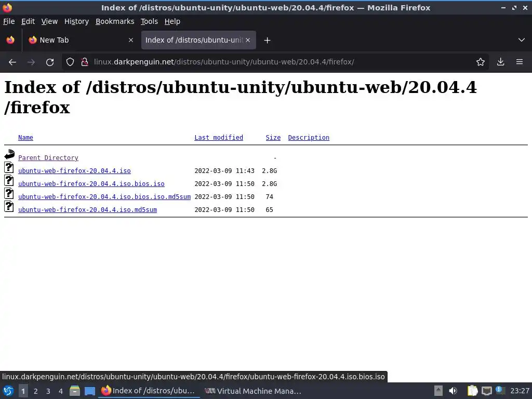Image resolution: width=532 pixels, height=399 pixels.
Task: Click the 2022-03-09 11:43 date cell
Action: tap(224, 170)
